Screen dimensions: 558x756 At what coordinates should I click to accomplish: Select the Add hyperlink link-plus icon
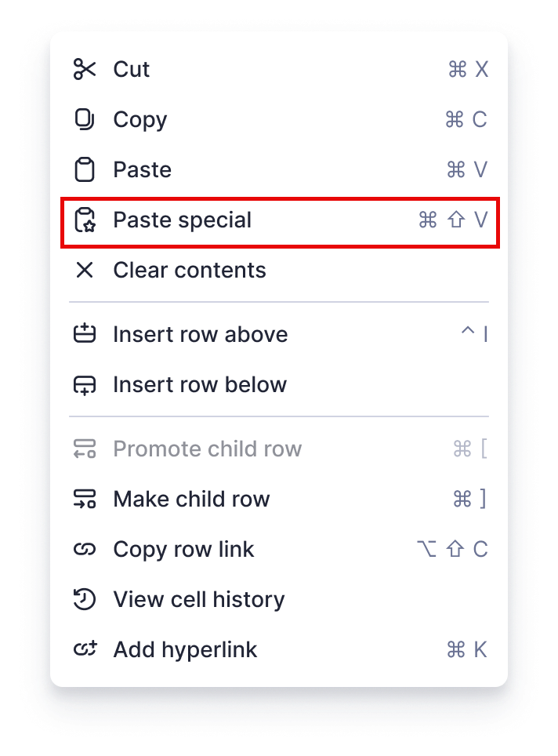[86, 649]
